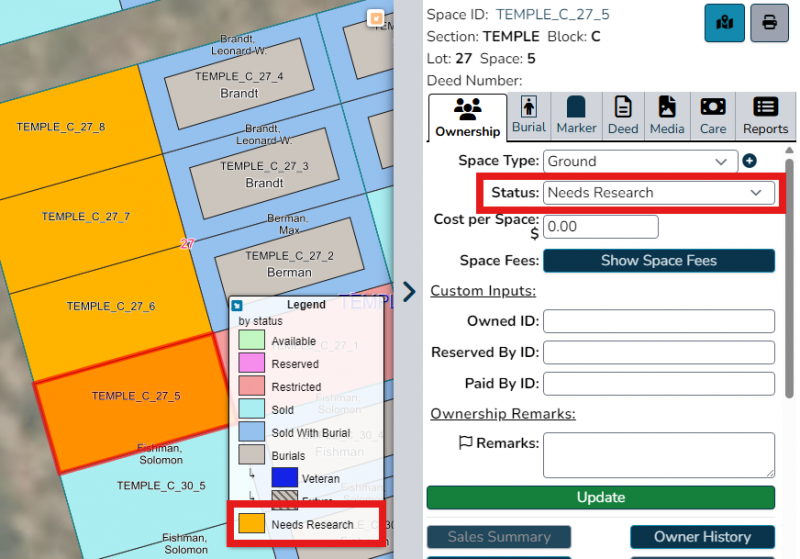This screenshot has width=800, height=559.
Task: Click the Sold legend swatch
Action: [x=252, y=409]
